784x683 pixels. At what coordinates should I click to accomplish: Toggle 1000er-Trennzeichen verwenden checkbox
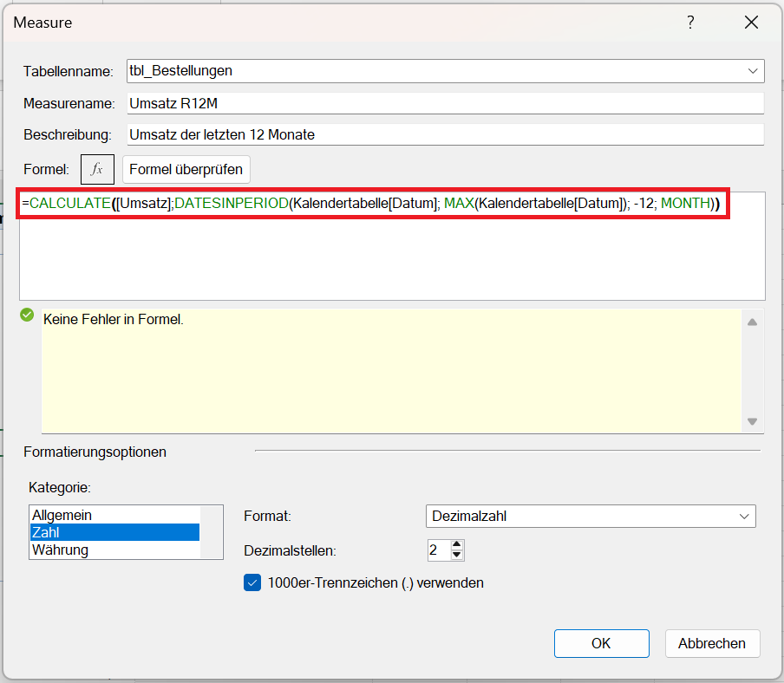click(252, 582)
